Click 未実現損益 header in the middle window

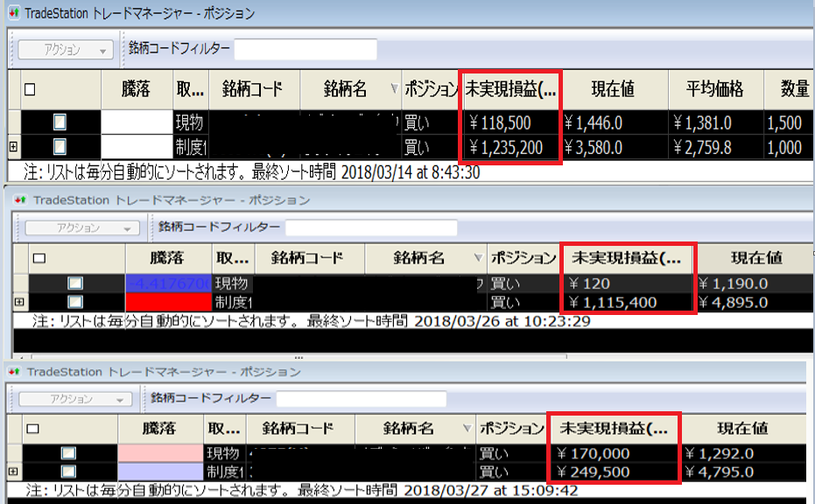pyautogui.click(x=625, y=258)
